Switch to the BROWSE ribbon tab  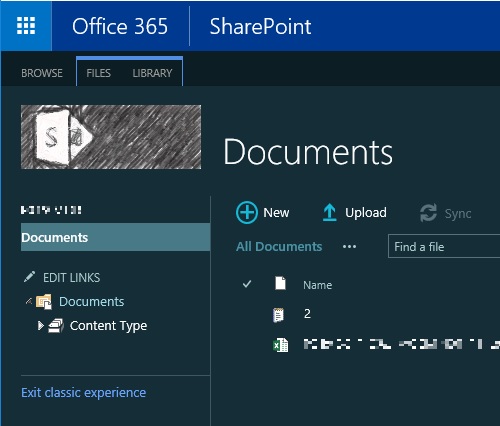click(x=42, y=73)
